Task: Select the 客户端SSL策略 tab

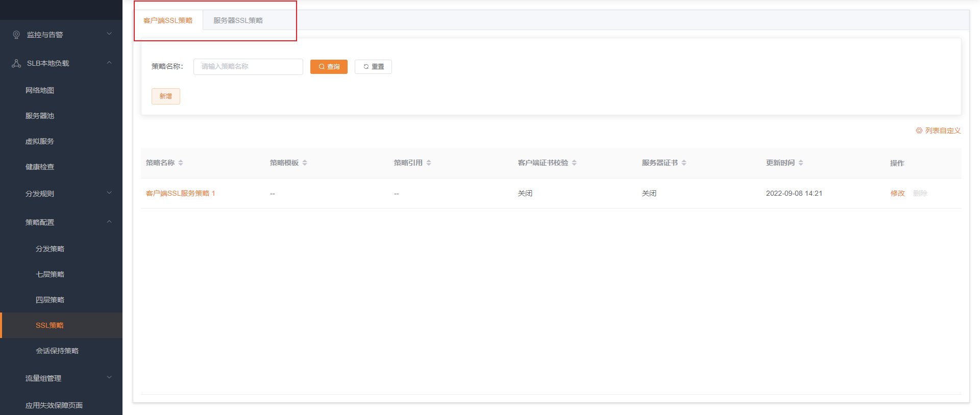Action: 168,20
